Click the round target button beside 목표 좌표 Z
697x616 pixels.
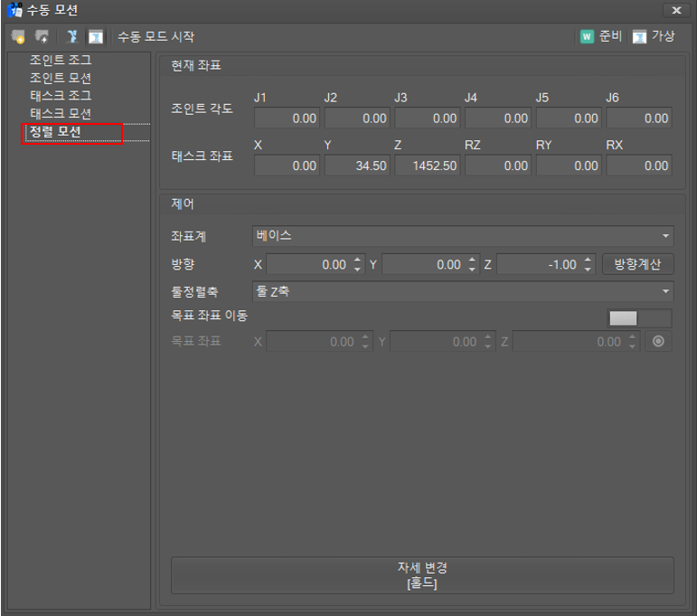coord(658,342)
